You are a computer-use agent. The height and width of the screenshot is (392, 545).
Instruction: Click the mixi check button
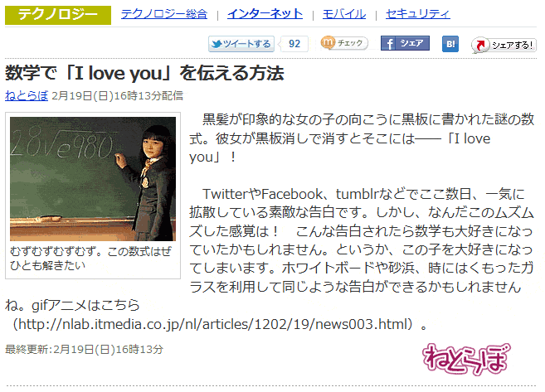344,43
